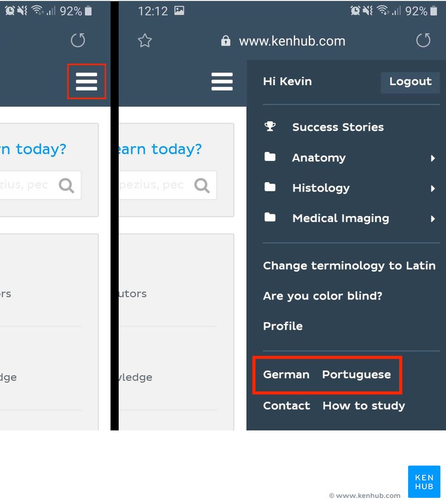This screenshot has height=504, width=446.
Task: Switch site language to German
Action: click(286, 374)
